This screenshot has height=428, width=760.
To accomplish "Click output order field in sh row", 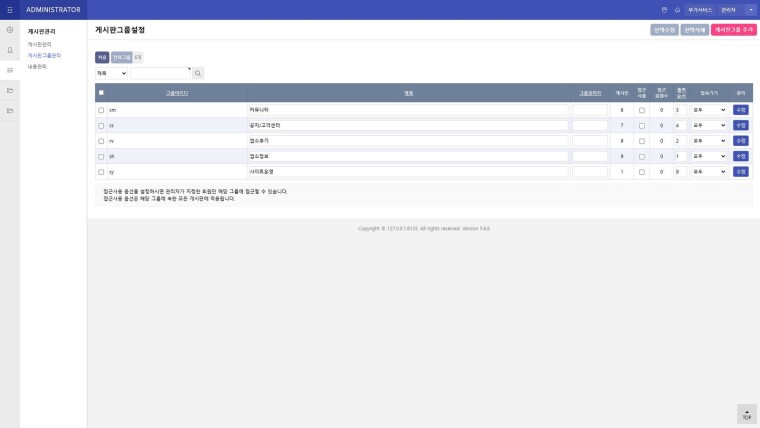I will (x=681, y=157).
